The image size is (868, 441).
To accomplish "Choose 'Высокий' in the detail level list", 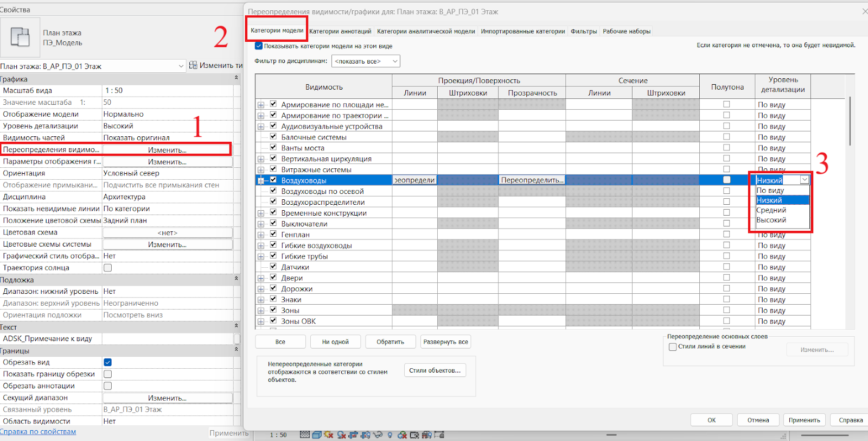I will (782, 220).
